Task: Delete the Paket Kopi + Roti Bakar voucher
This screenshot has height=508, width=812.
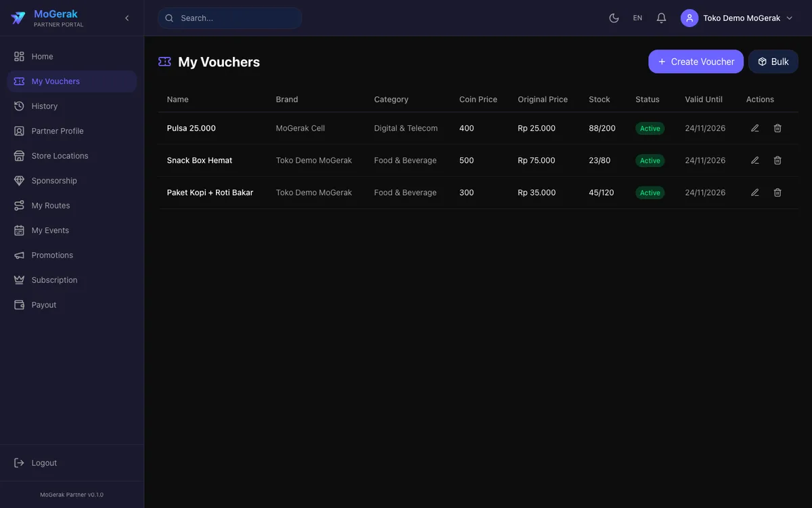Action: (777, 192)
